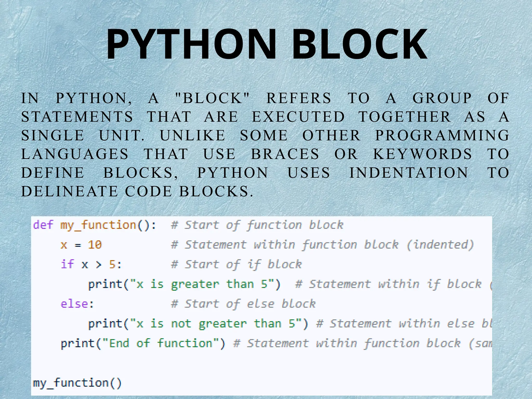
Task: Click the print "x is not greater than 5" line
Action: pyautogui.click(x=198, y=324)
